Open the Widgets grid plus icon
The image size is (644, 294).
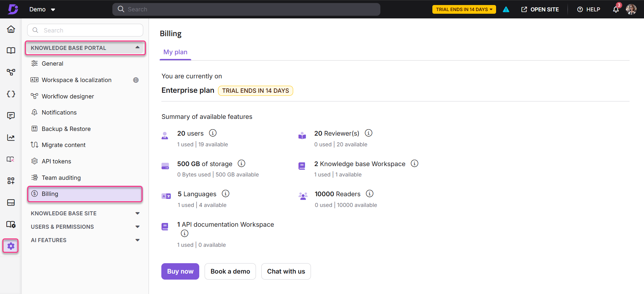tap(11, 181)
